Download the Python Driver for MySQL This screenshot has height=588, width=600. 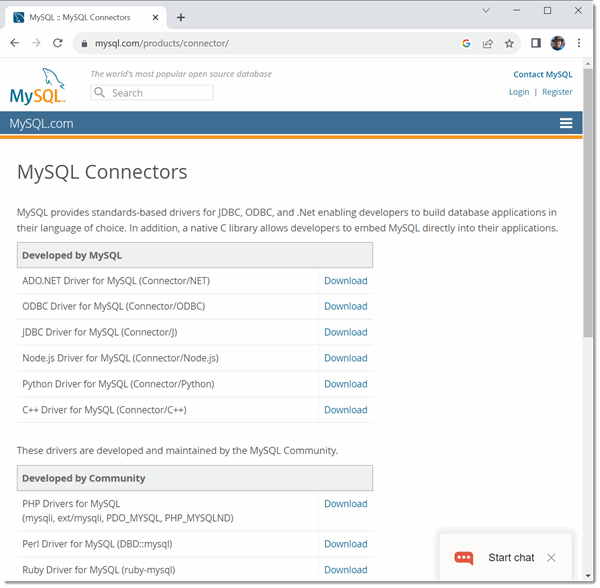(x=346, y=384)
